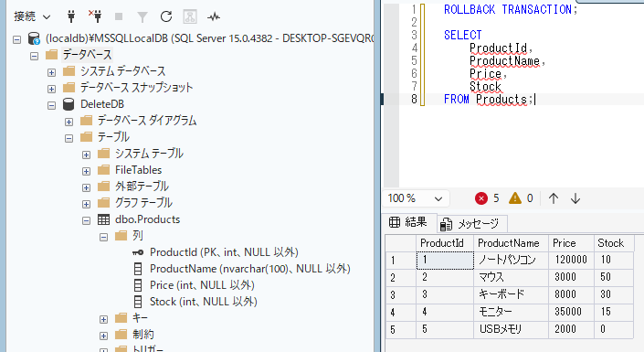Click the disconnect plug icon with red X
Image resolution: width=644 pixels, height=352 pixels.
pyautogui.click(x=95, y=16)
